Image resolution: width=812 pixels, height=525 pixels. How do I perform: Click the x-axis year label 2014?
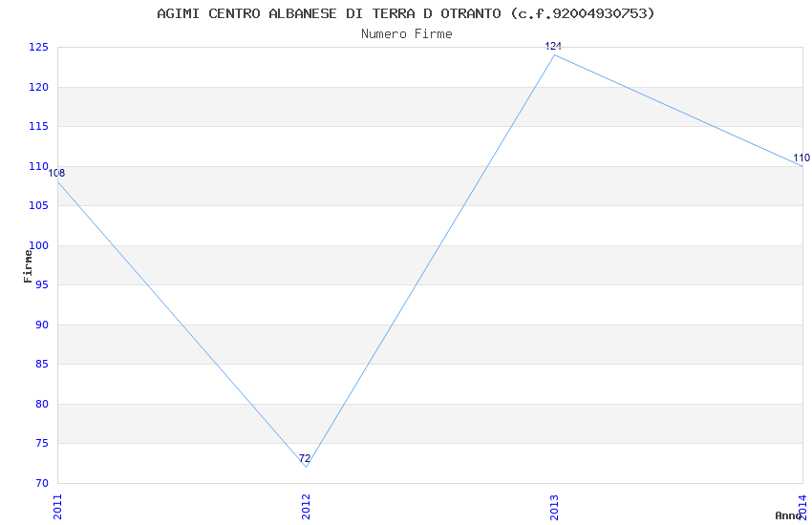[x=802, y=506]
